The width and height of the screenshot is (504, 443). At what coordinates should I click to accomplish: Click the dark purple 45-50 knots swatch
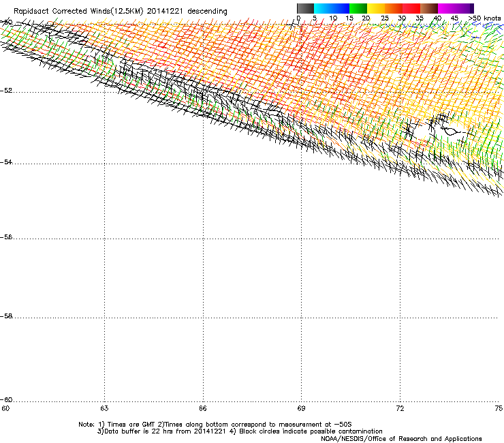coord(464,8)
